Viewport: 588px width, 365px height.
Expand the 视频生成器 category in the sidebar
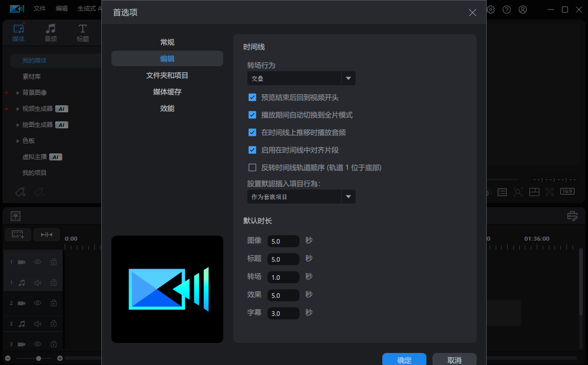18,108
